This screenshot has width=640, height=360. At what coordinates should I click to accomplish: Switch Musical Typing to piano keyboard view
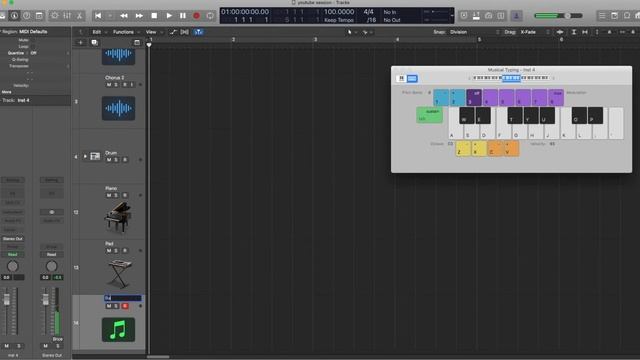401,78
